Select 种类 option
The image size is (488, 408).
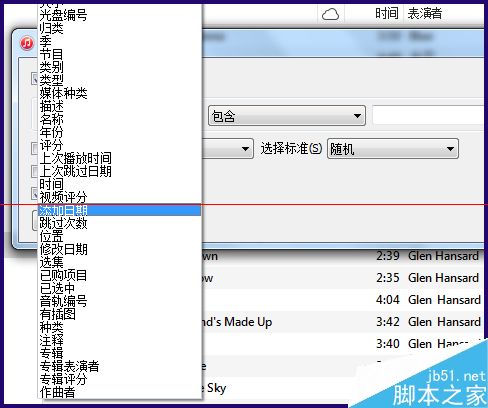point(120,327)
